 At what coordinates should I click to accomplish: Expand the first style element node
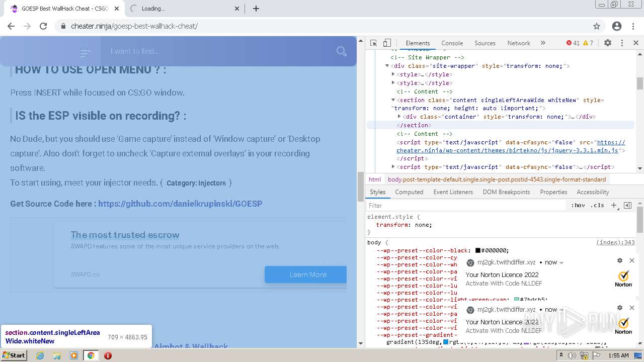393,74
